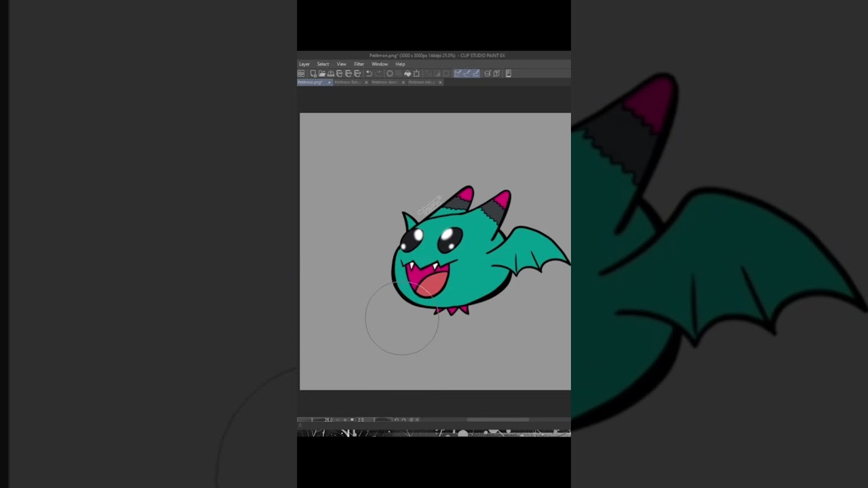
Task: Click the zoom out minus button
Action: click(x=338, y=420)
